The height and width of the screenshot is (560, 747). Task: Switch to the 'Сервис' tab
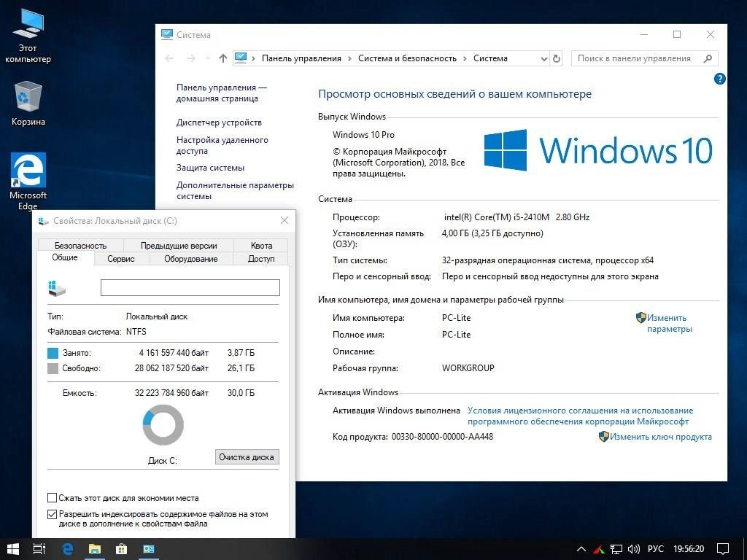click(x=121, y=259)
